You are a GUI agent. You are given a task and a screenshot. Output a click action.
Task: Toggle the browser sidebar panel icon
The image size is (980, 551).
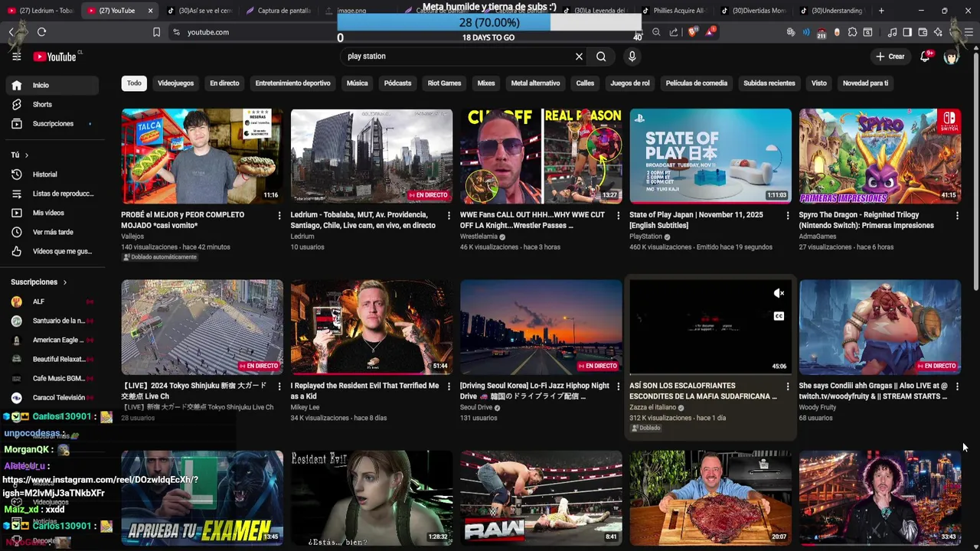[x=907, y=32]
